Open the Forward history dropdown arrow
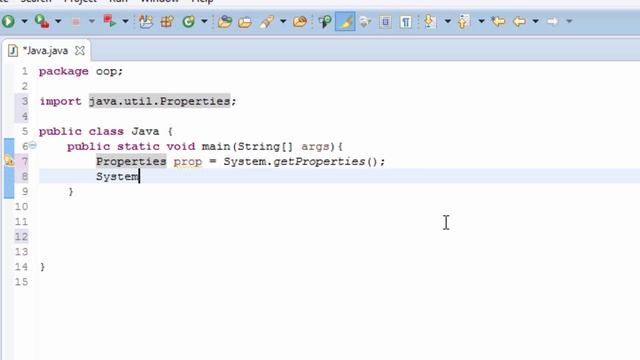Image resolution: width=640 pixels, height=360 pixels. tap(569, 21)
